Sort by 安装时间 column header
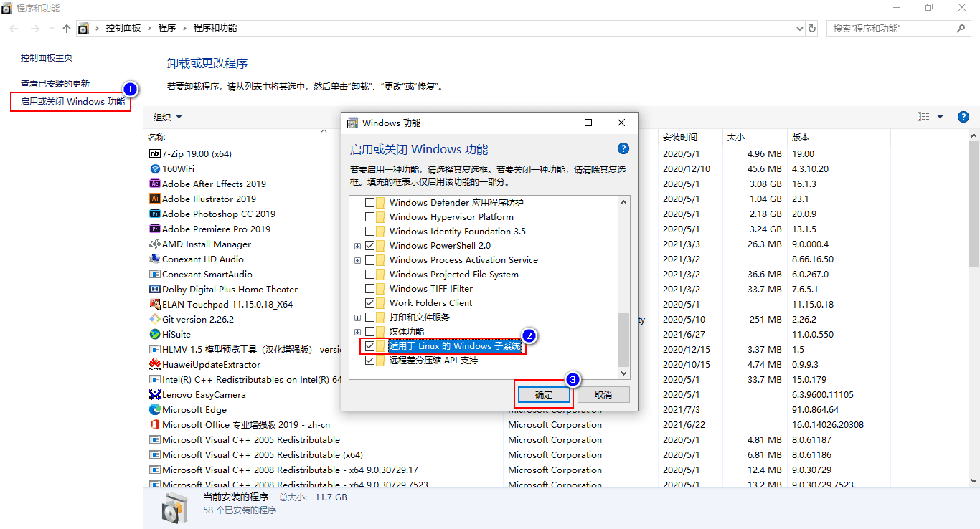The width and height of the screenshot is (980, 529). pos(680,137)
